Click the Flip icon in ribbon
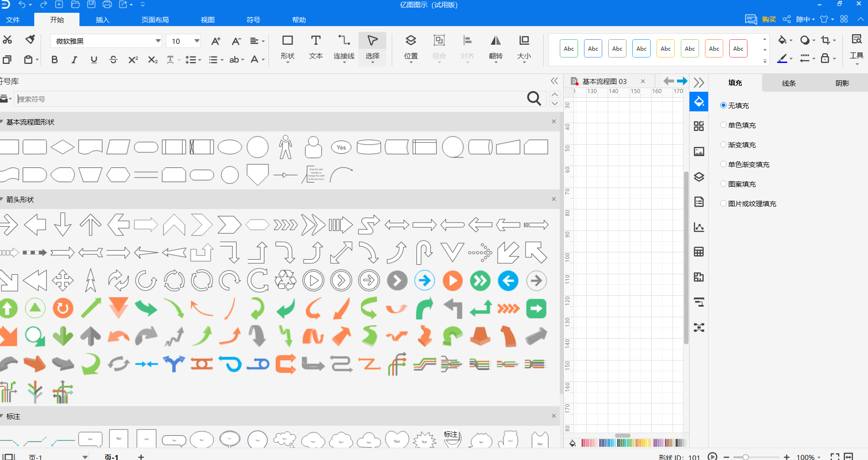 (495, 47)
